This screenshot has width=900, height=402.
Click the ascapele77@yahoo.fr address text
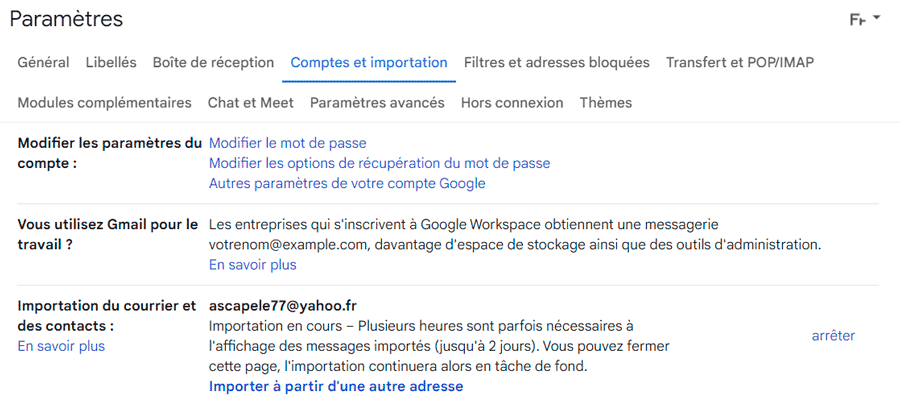[x=284, y=306]
